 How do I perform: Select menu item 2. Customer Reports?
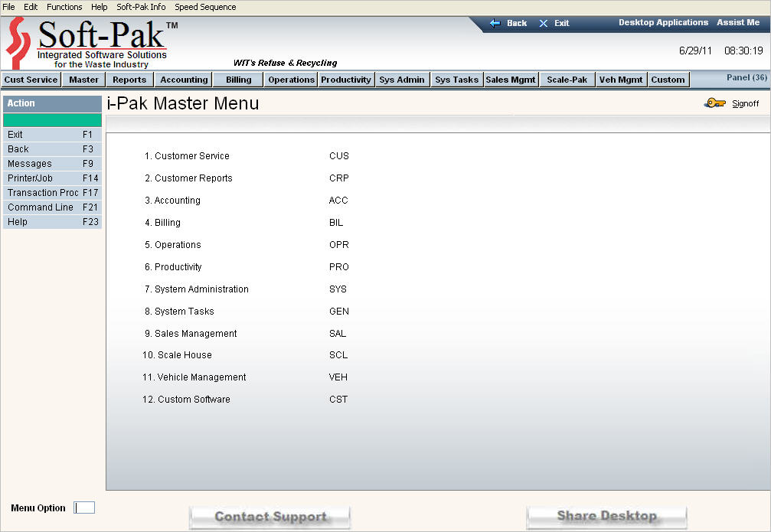[x=188, y=178]
